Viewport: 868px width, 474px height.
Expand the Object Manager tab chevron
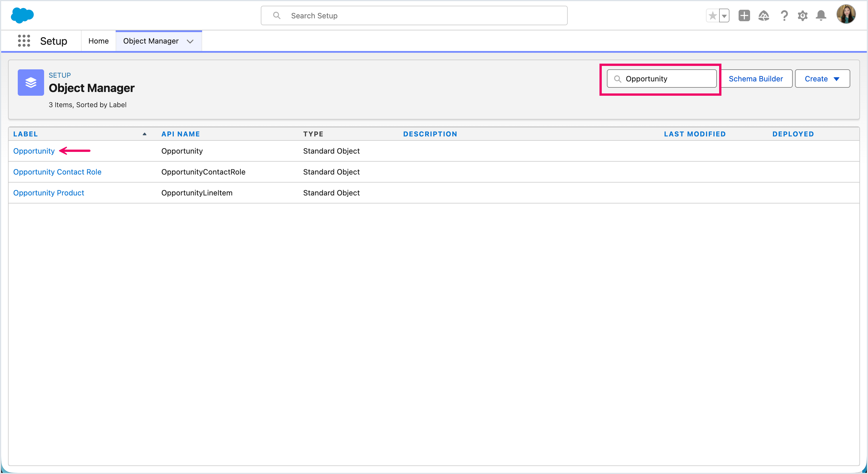tap(190, 41)
